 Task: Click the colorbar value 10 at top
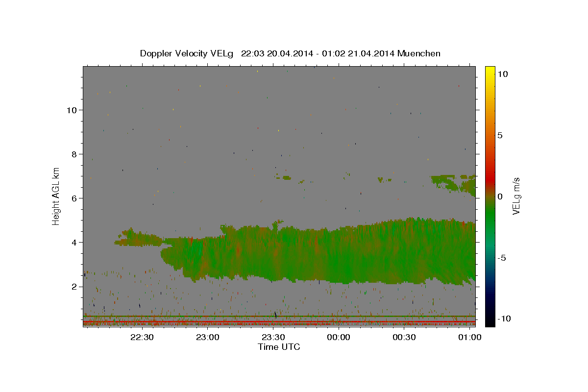pyautogui.click(x=502, y=73)
